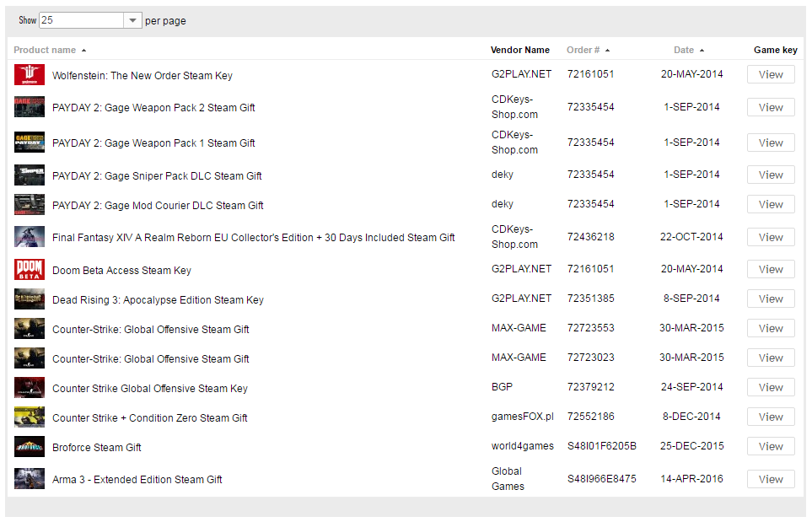Screen dimensions: 812x522
Task: Open PAYDAY 2: Gage Weapon Pack 1 link
Action: (153, 143)
